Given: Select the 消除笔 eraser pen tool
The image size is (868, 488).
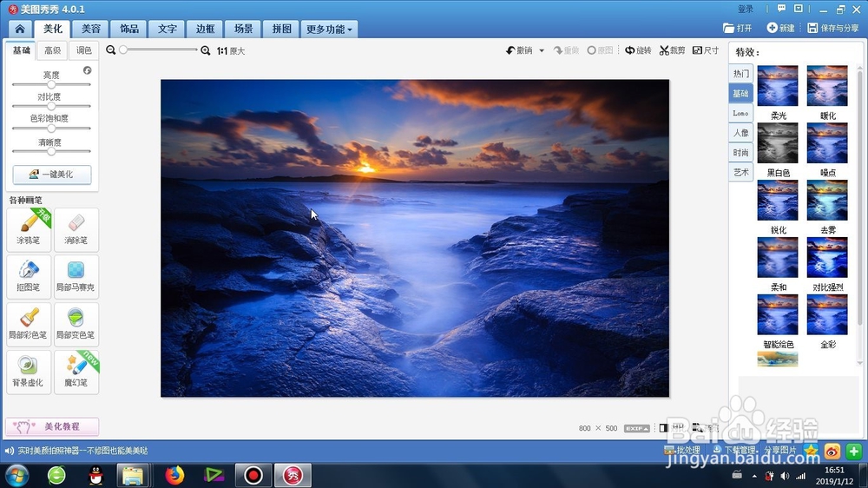Looking at the screenshot, I should click(76, 229).
